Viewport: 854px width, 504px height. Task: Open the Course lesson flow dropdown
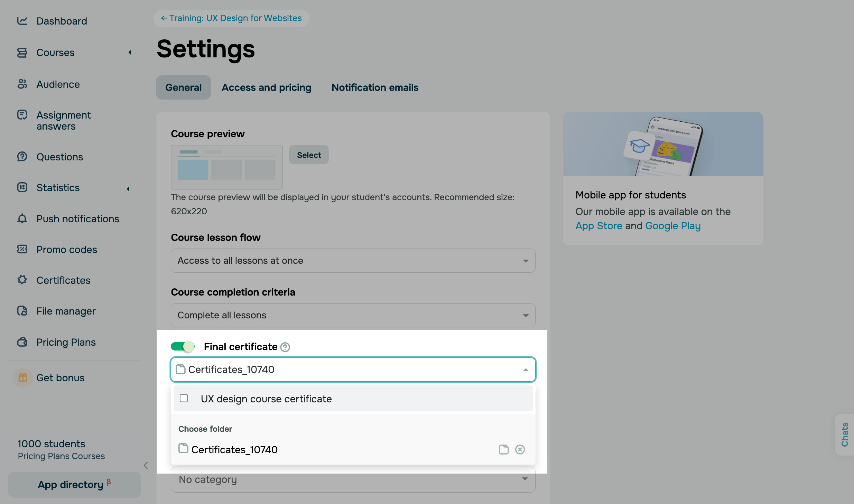pos(353,261)
